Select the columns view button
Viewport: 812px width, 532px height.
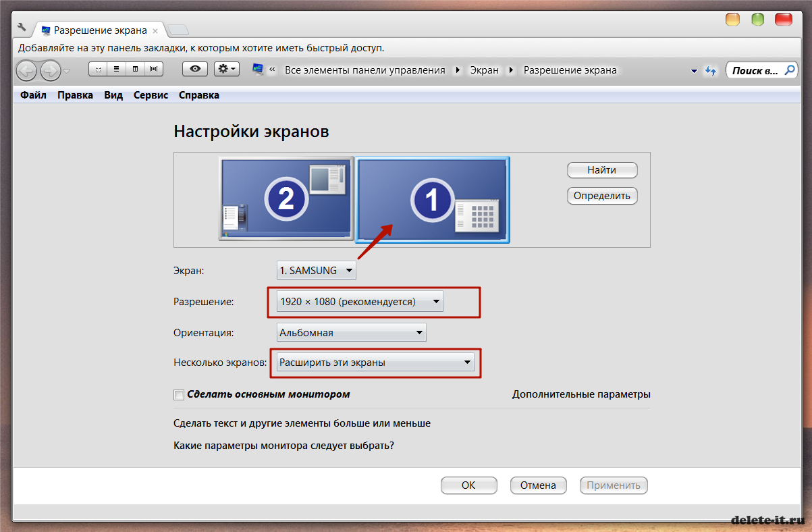[x=135, y=69]
